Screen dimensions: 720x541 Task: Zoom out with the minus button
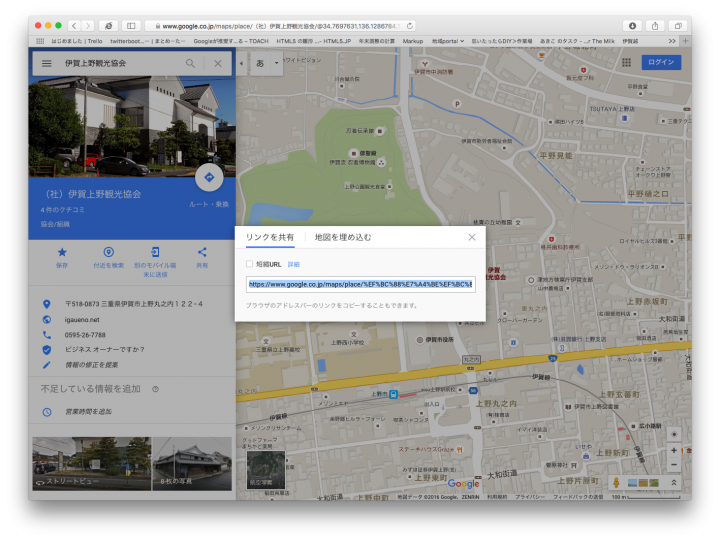(674, 464)
